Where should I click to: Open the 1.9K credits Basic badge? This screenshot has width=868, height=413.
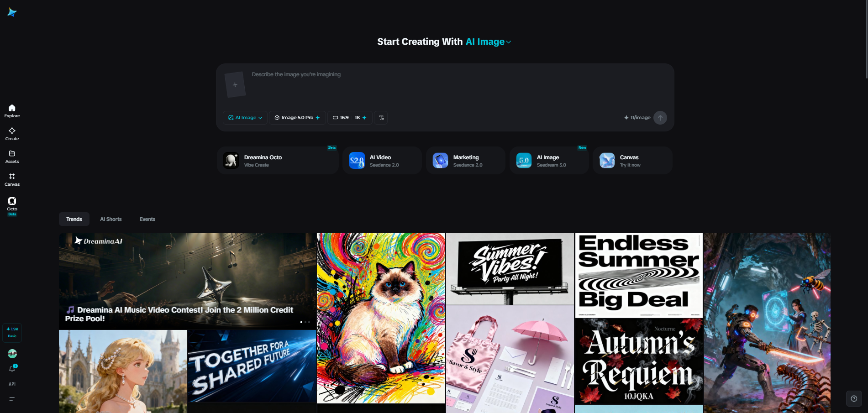[12, 332]
